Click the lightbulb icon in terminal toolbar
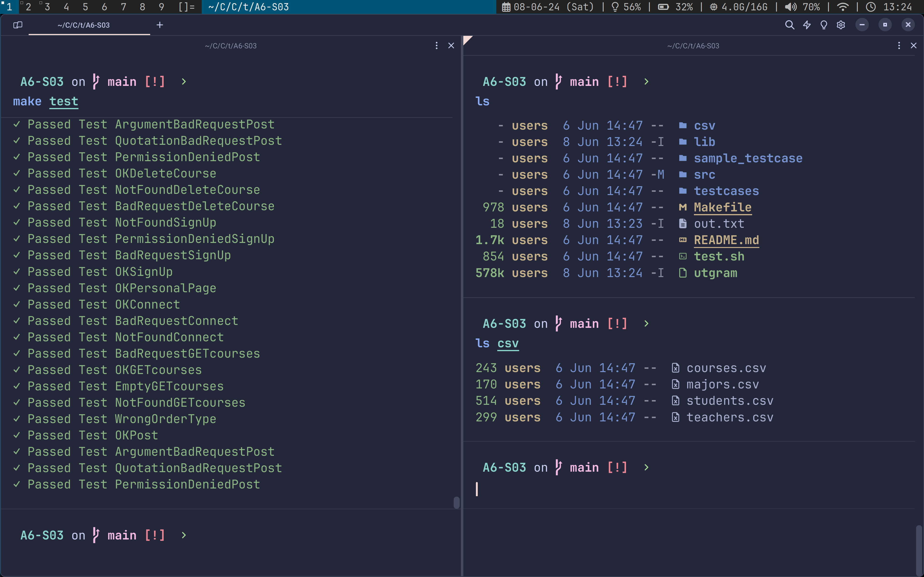Screen dimensions: 924x577 (x=824, y=25)
